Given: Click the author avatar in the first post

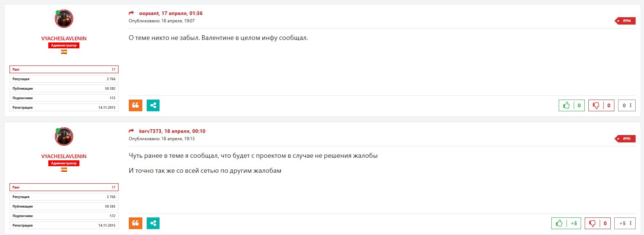Looking at the screenshot, I should (x=64, y=19).
